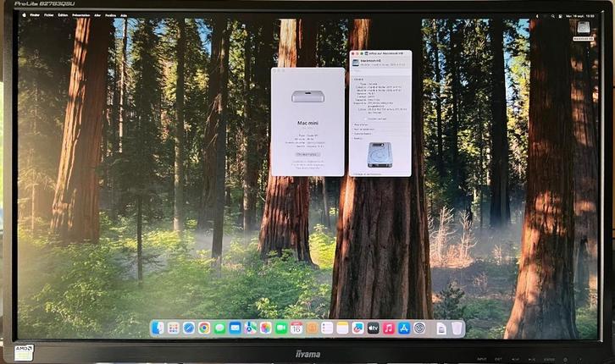
Task: Launch the Photos app from Dock
Action: 266,328
